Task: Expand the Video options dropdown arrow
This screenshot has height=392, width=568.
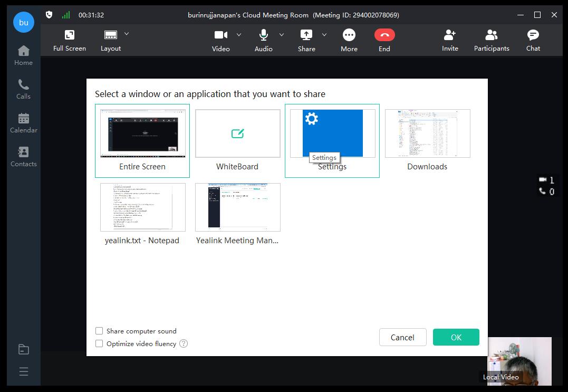Action: 239,35
